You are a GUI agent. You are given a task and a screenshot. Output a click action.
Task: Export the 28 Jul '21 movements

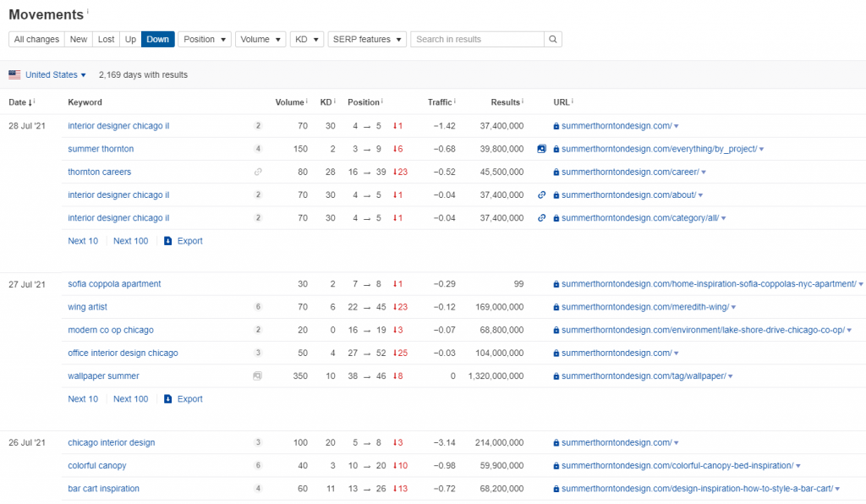pyautogui.click(x=184, y=241)
